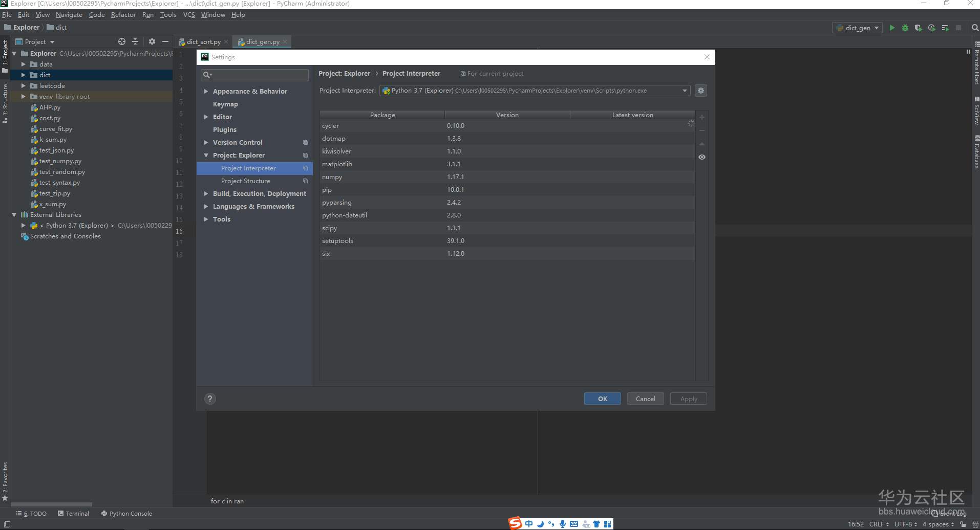This screenshot has width=980, height=530.
Task: Collapse the Project: Explorer settings section
Action: point(206,155)
